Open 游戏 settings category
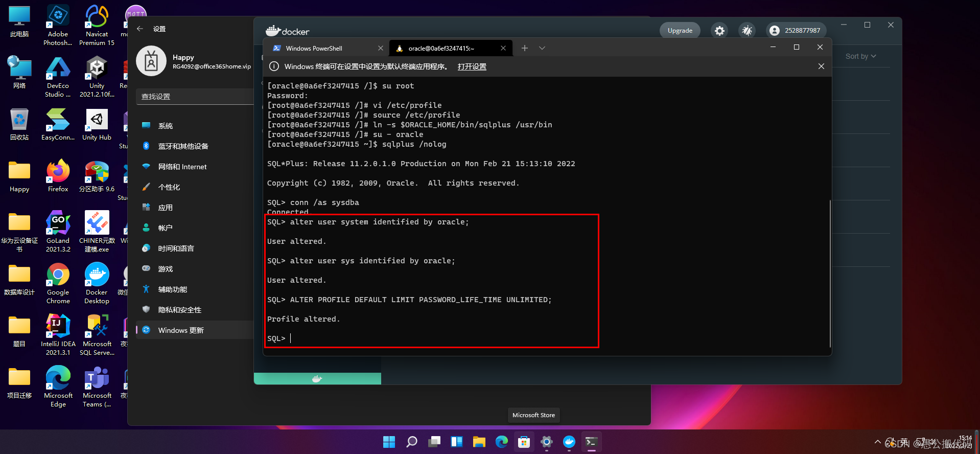 (195, 269)
